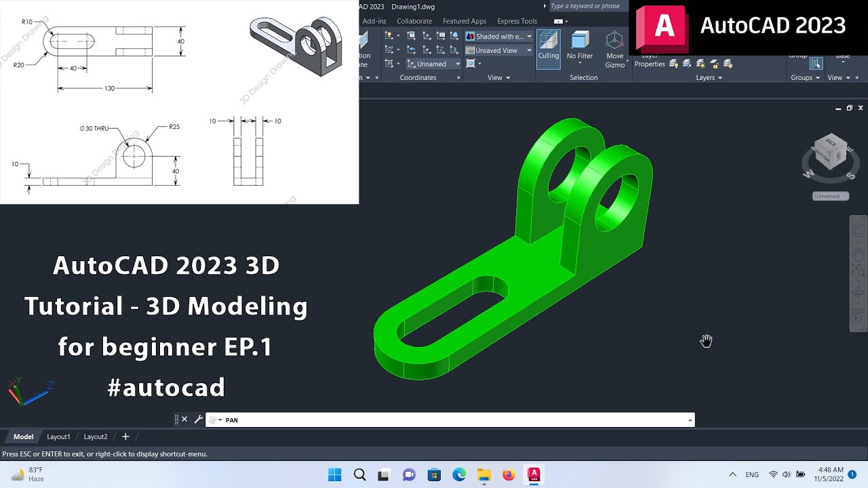868x488 pixels.
Task: Open the Unnamed UCS menu under ViewCube
Action: click(x=831, y=196)
